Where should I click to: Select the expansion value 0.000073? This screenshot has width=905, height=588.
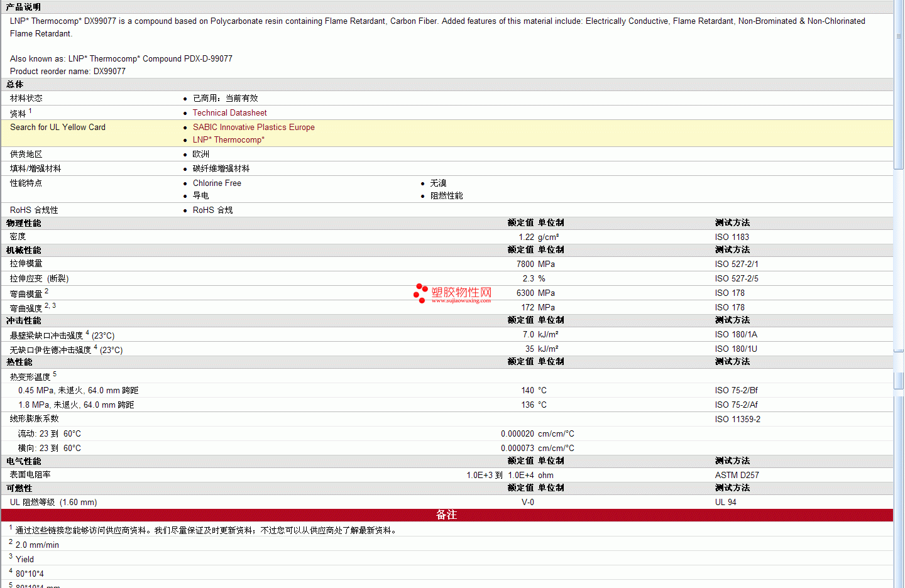(517, 449)
